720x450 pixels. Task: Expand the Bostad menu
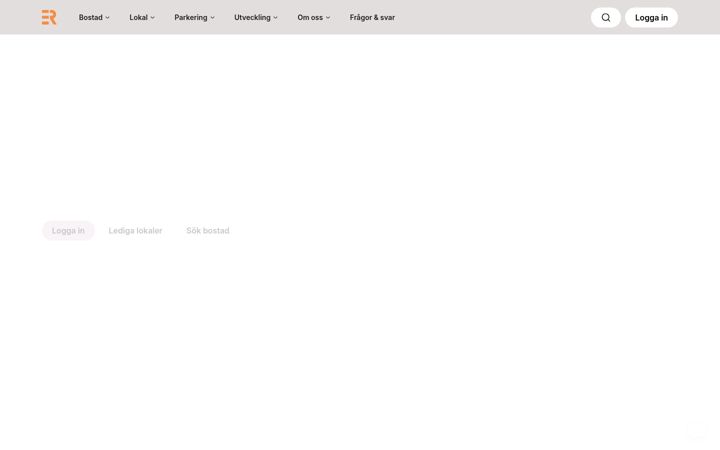[94, 17]
